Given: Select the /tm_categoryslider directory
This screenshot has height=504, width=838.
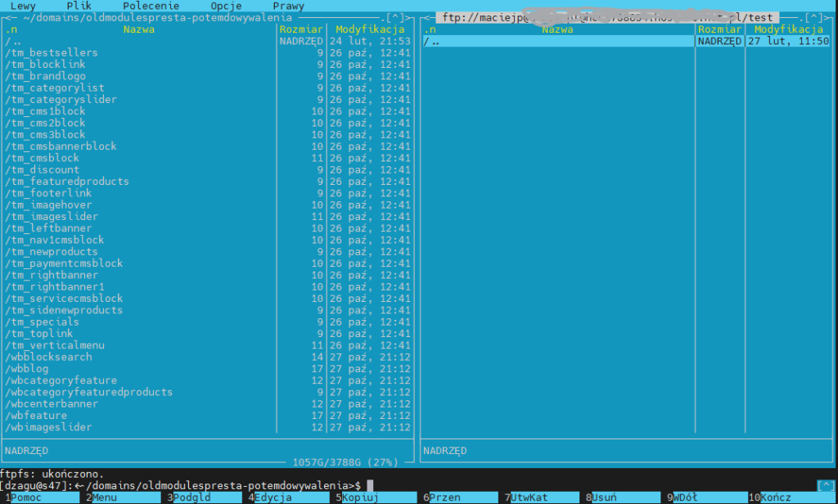Looking at the screenshot, I should pos(208,100).
